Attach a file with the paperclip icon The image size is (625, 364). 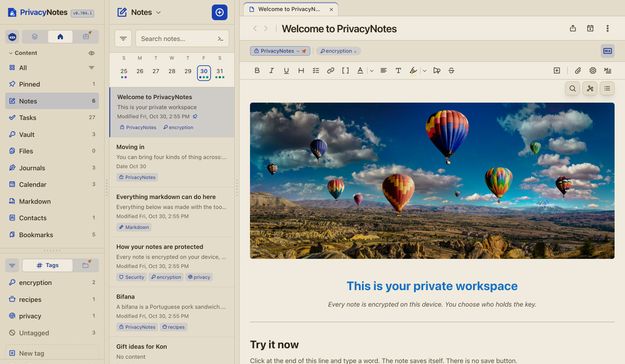click(578, 71)
